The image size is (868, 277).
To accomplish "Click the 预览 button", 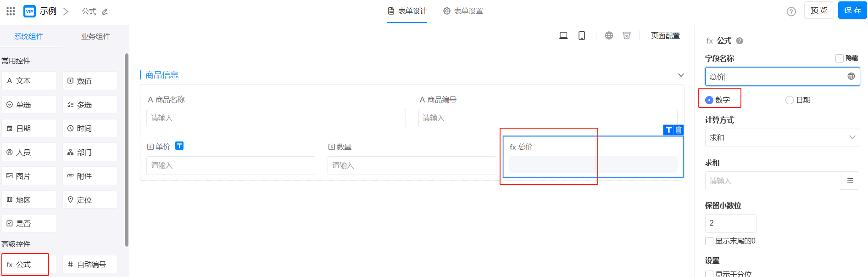I will point(818,10).
